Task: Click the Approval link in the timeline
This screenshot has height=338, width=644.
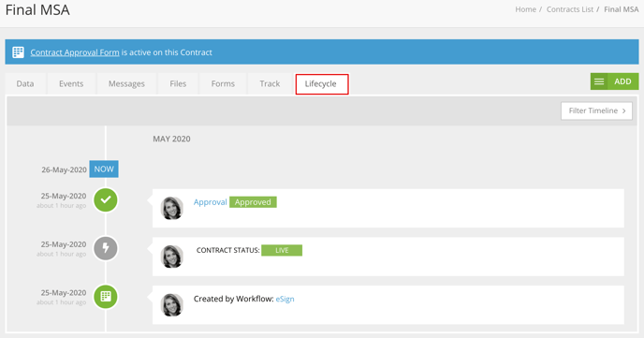Action: tap(211, 202)
